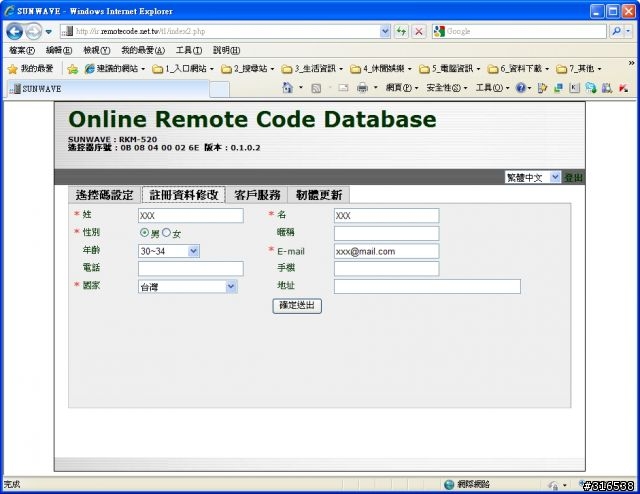Open the 編輯(E) menu
Viewport: 640px width, 494px height.
[59, 50]
